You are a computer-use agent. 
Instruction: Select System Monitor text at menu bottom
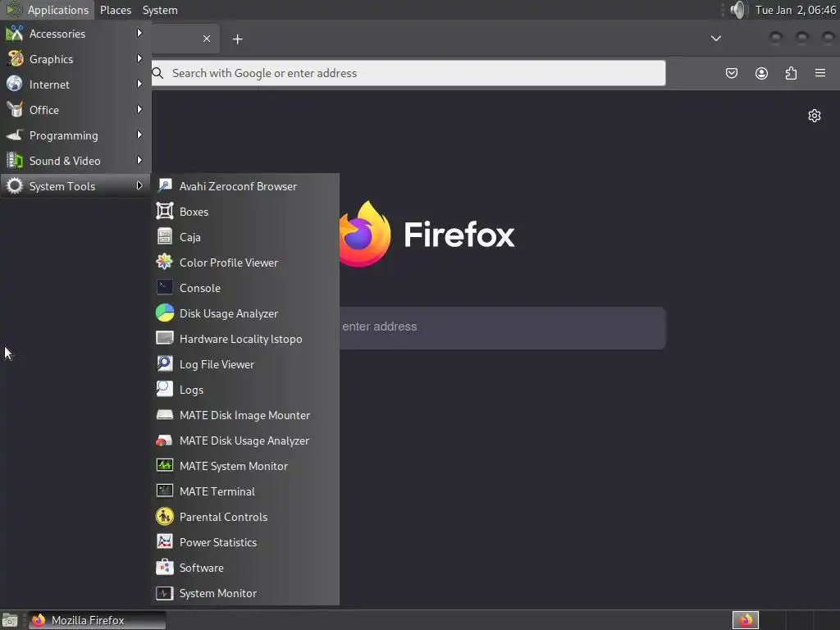218,594
